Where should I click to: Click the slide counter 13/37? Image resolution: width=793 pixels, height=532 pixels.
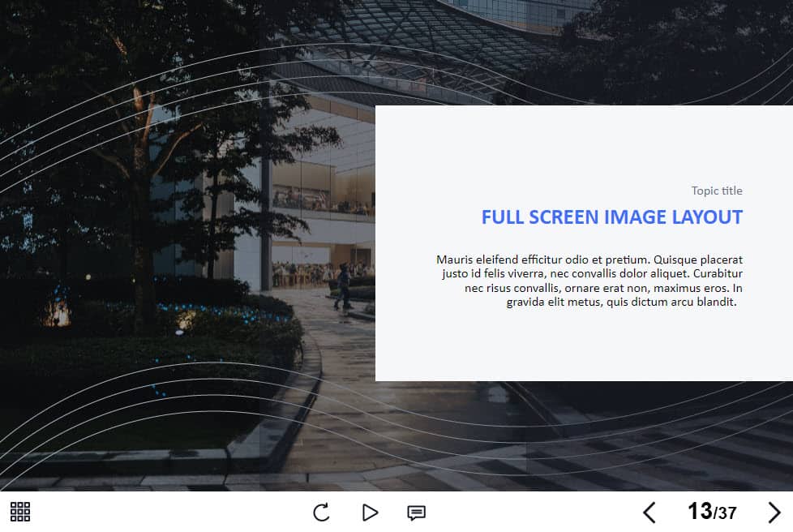(x=712, y=511)
